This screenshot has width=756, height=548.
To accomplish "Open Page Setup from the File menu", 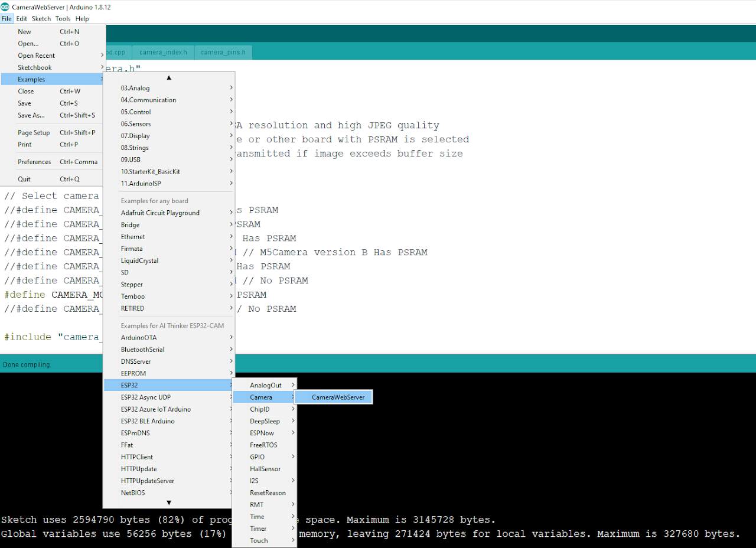I will [x=53, y=133].
